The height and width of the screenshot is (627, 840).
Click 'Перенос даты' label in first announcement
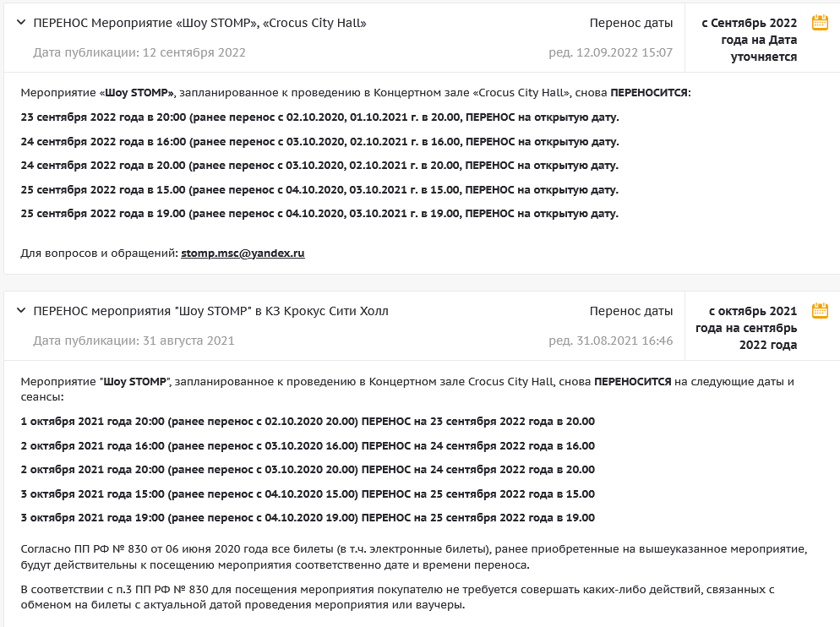click(631, 23)
